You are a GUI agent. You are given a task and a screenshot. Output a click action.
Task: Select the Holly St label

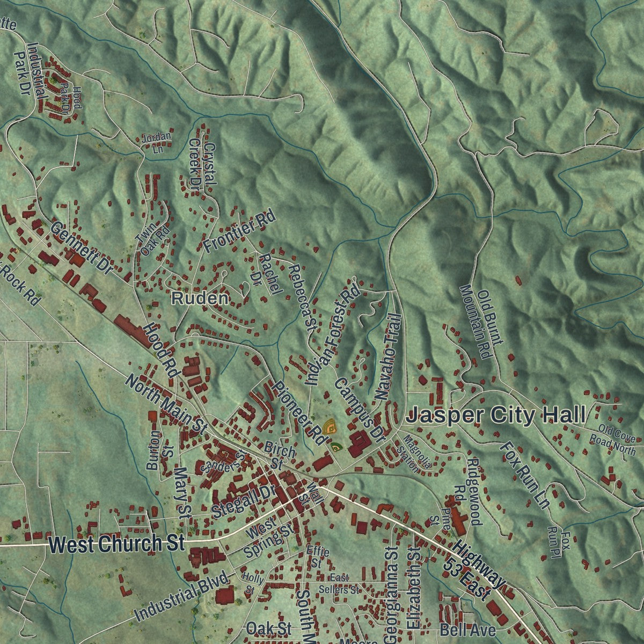[x=252, y=582]
